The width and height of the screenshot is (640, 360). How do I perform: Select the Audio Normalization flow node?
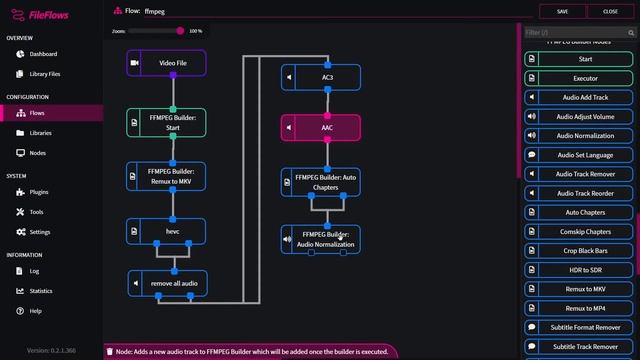321,239
